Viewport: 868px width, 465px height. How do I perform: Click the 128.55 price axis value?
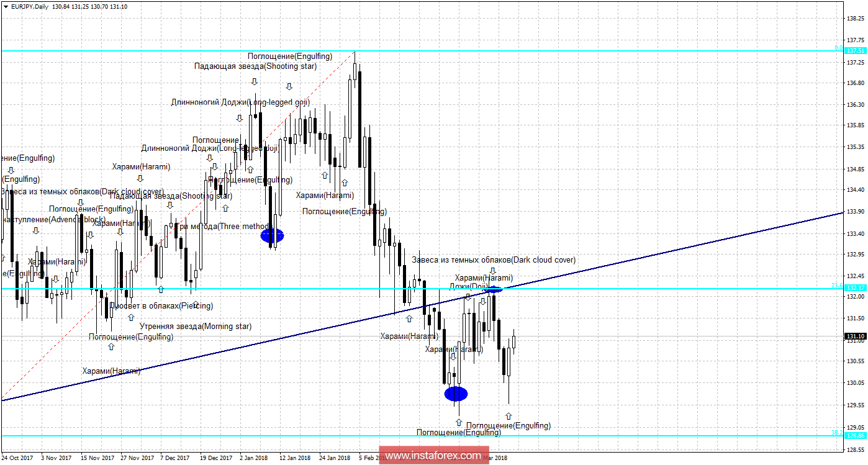point(856,449)
